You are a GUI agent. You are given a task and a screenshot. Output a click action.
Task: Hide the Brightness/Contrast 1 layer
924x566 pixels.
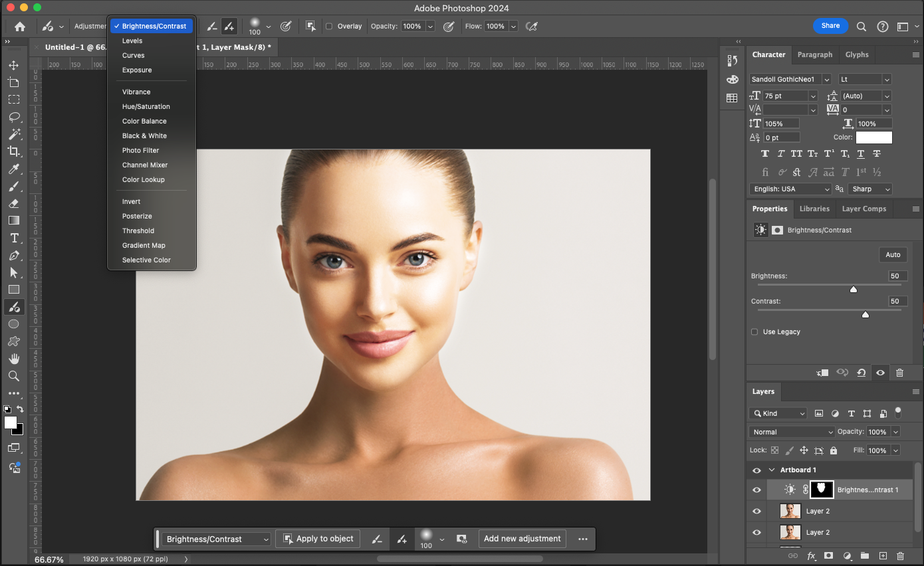click(756, 490)
